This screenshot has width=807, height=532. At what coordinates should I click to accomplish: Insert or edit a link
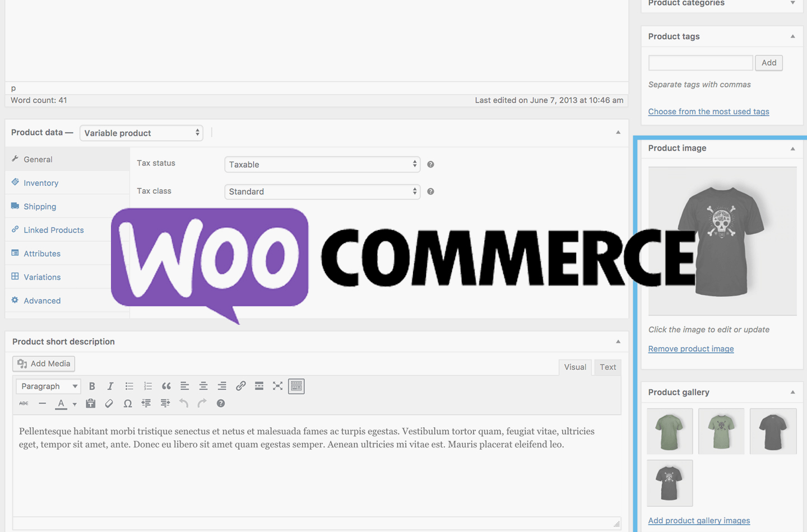pyautogui.click(x=240, y=386)
